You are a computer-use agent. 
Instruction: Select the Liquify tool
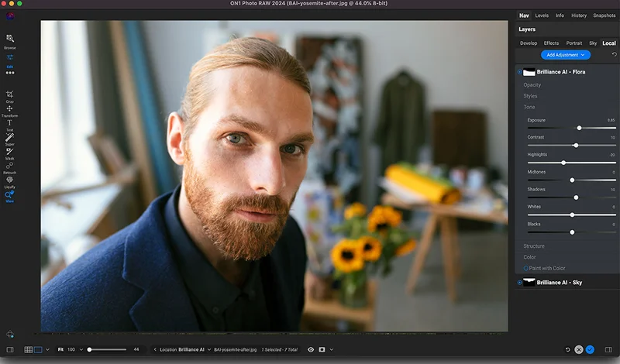[9, 180]
